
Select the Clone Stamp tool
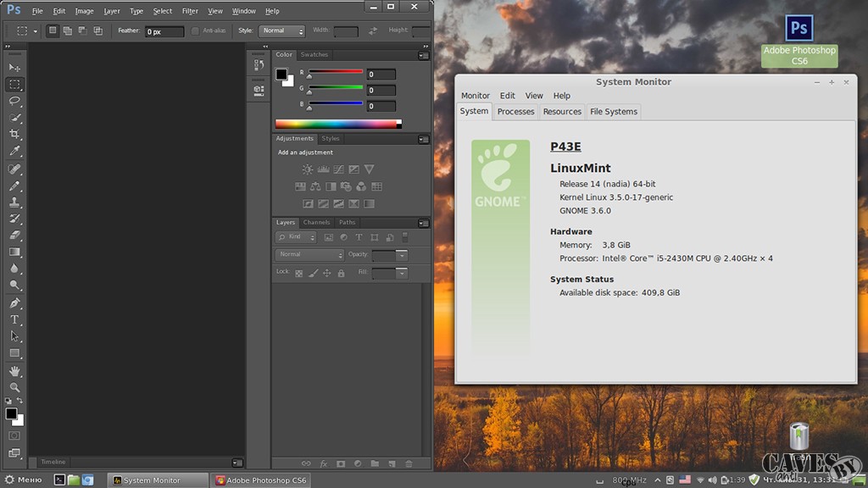pyautogui.click(x=14, y=202)
